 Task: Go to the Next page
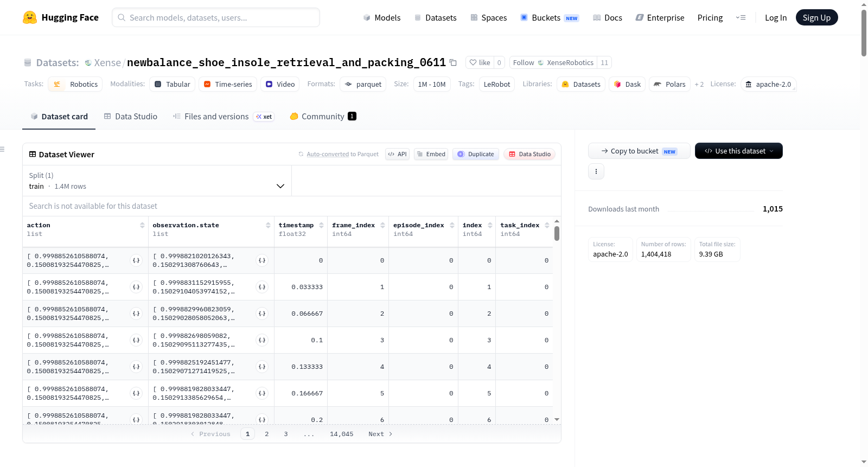[x=380, y=434]
